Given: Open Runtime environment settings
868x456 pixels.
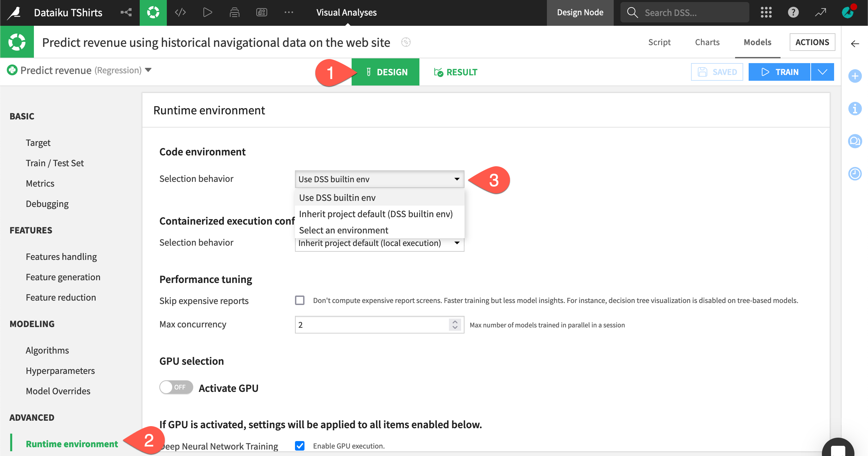Looking at the screenshot, I should pyautogui.click(x=72, y=444).
